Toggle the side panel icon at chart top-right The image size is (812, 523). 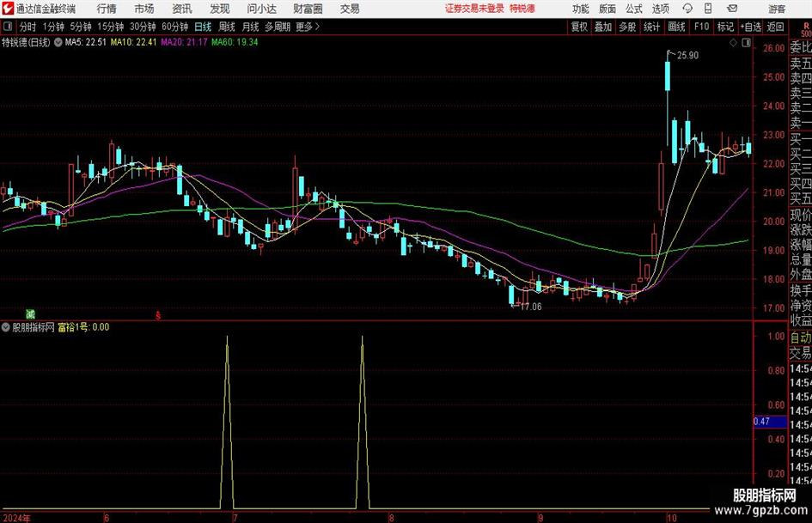[746, 43]
